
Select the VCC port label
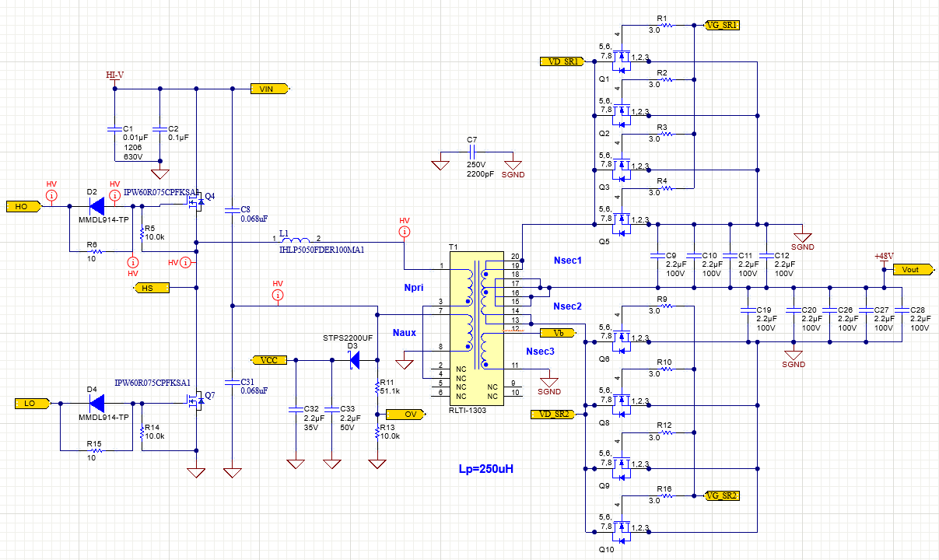tap(268, 360)
